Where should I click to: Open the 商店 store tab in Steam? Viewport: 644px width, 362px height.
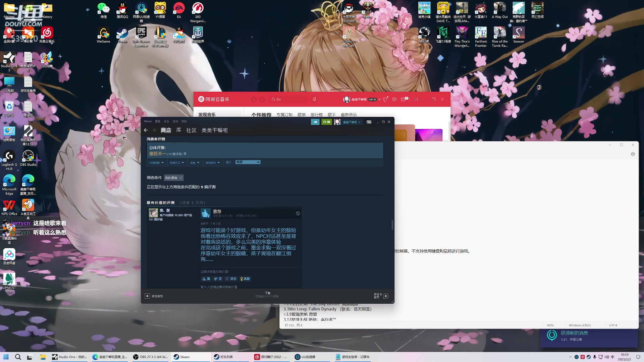166,130
